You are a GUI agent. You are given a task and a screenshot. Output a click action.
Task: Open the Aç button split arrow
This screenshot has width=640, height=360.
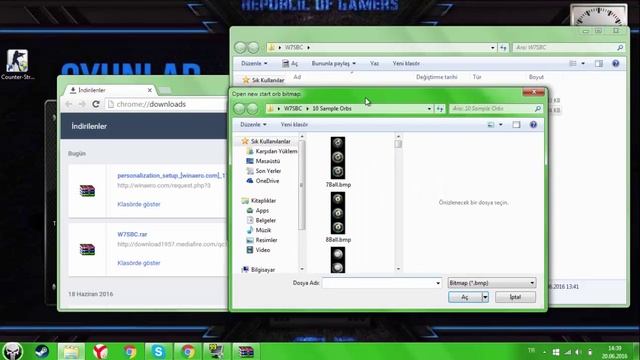coord(485,297)
